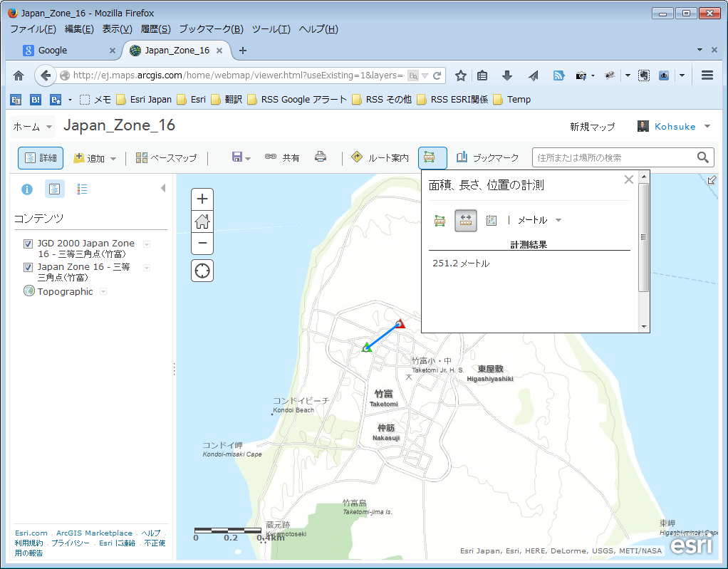
Task: Open the ヘルプ(H) menu
Action: 318,29
